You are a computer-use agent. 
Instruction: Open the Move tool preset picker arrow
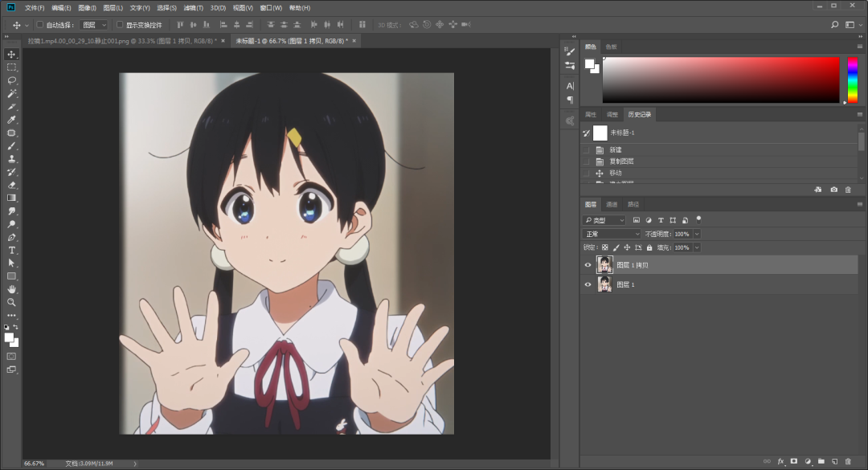click(27, 26)
